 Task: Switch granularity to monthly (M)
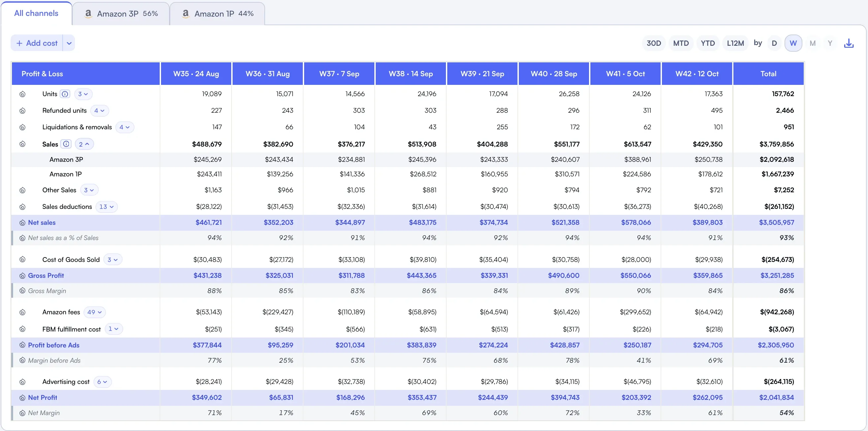812,43
